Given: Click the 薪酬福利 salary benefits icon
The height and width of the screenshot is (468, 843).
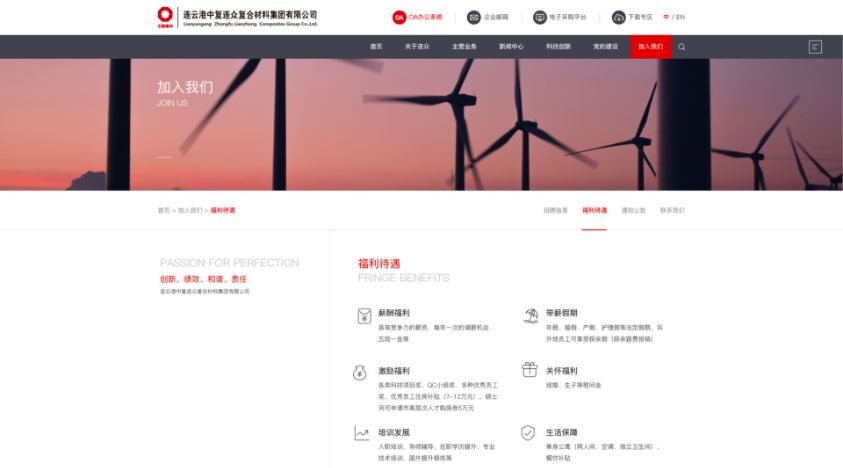Looking at the screenshot, I should pos(363,316).
